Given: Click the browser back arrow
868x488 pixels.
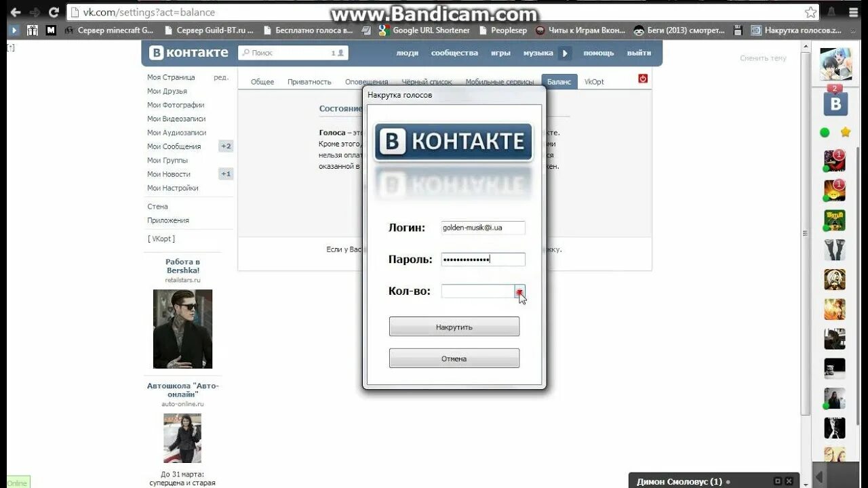Looking at the screenshot, I should (15, 12).
